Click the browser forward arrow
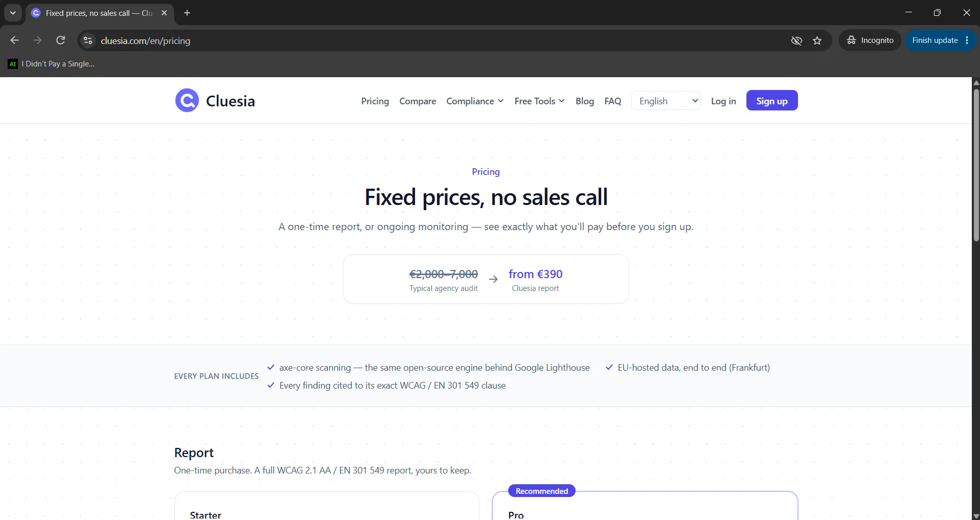The height and width of the screenshot is (520, 980). (x=37, y=40)
